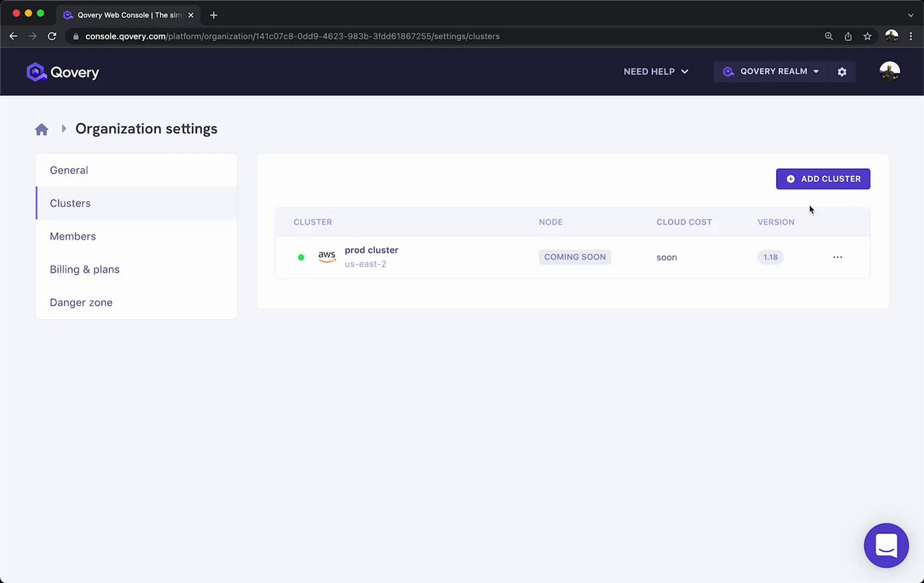Open prod cluster three-dot actions menu
Viewport: 924px width, 583px height.
point(837,257)
